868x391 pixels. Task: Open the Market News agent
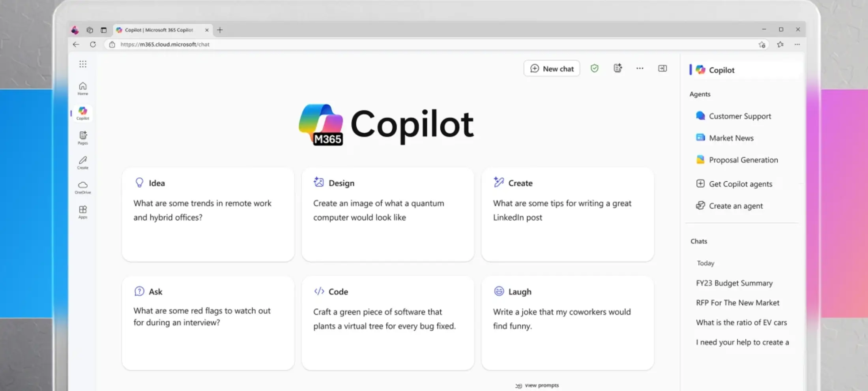point(731,138)
